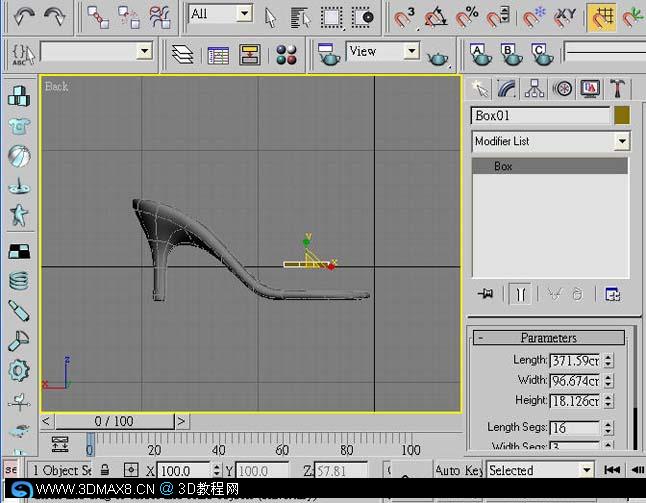Open the Curve Editor table icon
Image resolution: width=646 pixels, height=503 pixels.
pyautogui.click(x=218, y=55)
